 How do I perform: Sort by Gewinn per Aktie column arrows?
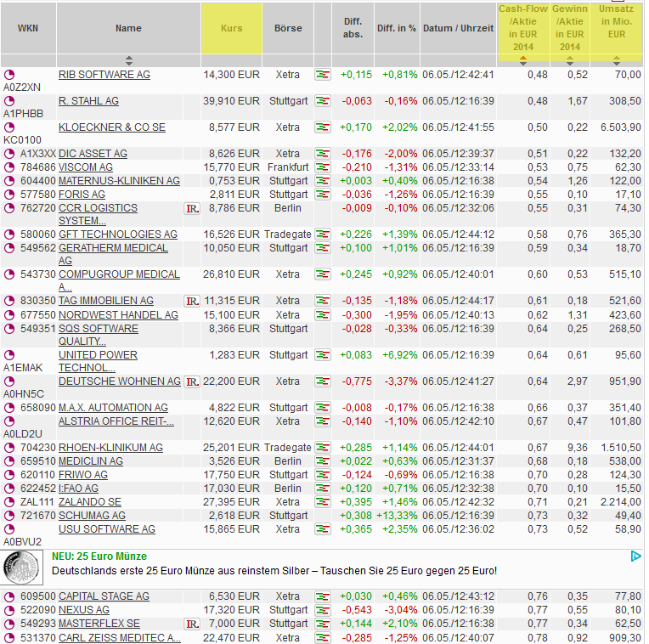[570, 60]
